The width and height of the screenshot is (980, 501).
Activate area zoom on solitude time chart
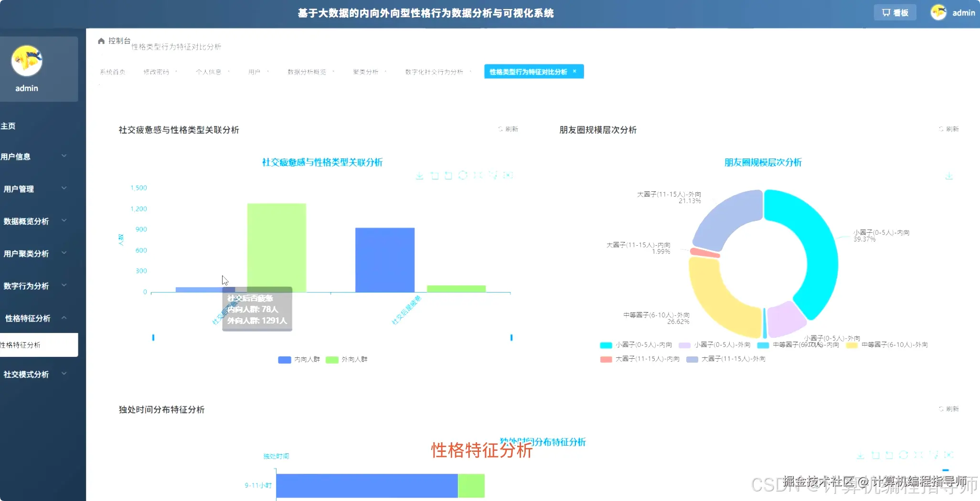(875, 455)
